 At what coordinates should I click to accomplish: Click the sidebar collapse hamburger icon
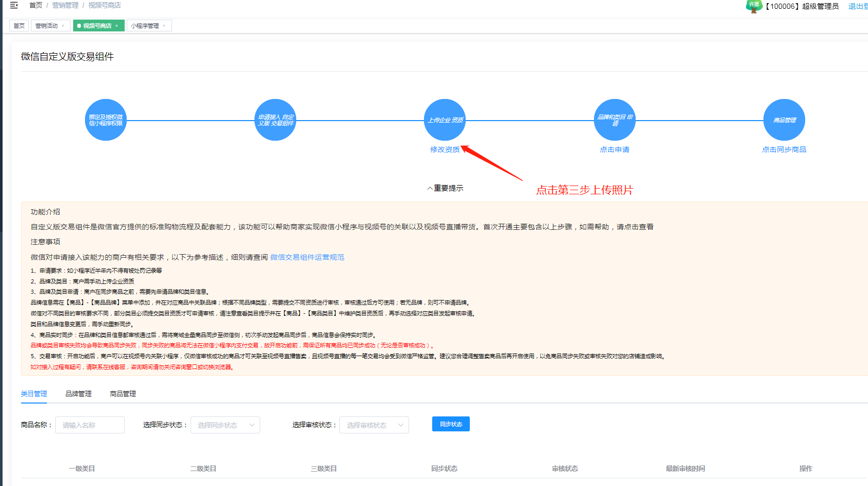pyautogui.click(x=14, y=5)
